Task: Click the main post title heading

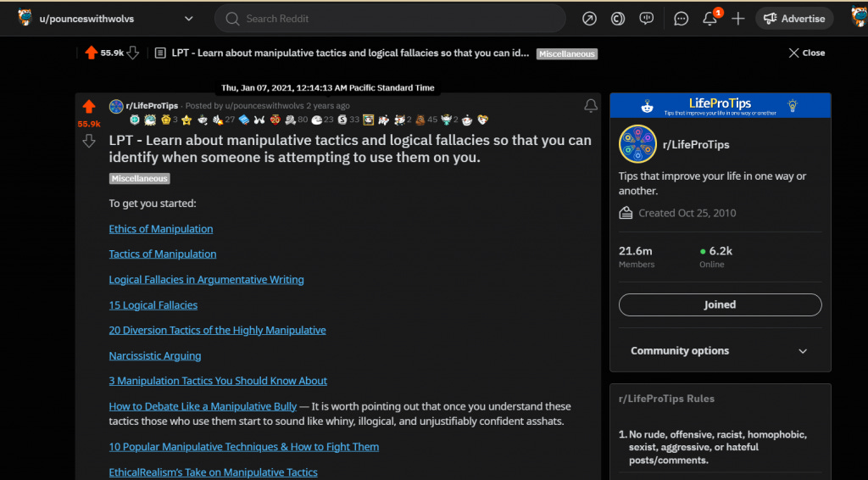Action: [x=350, y=148]
